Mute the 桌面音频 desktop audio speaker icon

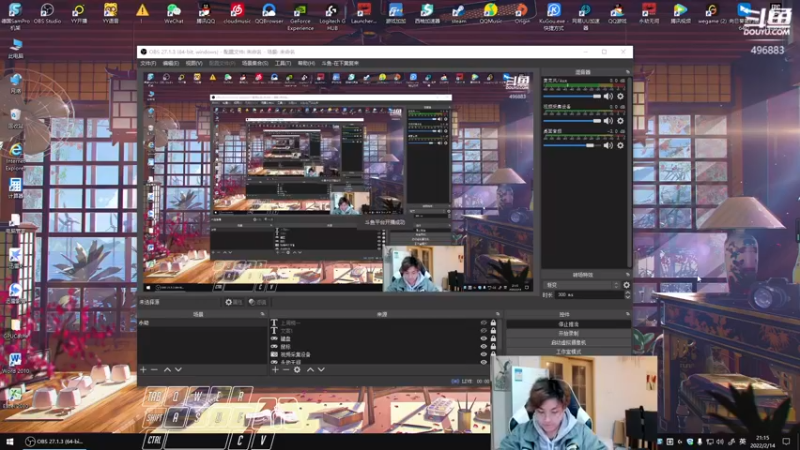(x=608, y=145)
